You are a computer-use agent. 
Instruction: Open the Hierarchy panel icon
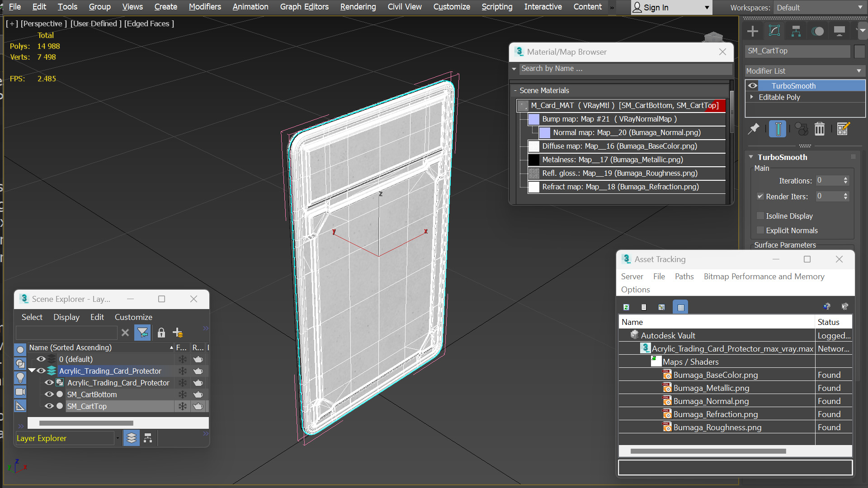tap(796, 31)
